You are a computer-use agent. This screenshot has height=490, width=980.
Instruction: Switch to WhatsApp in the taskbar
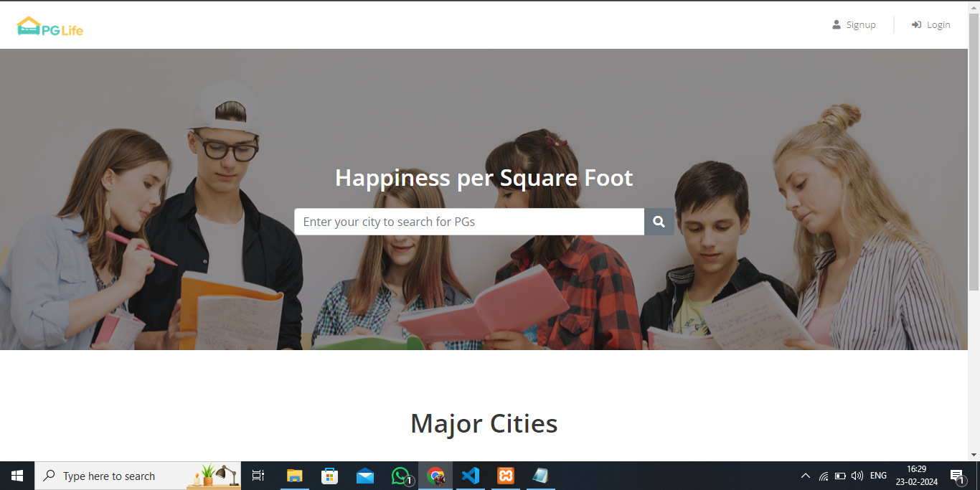pyautogui.click(x=400, y=476)
